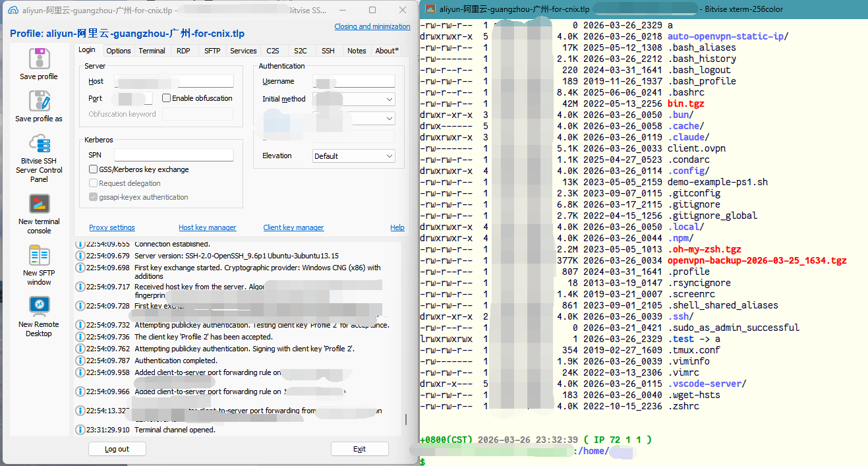Toggle GSS/Kerberos key exchange checkbox
This screenshot has height=466, width=868.
point(94,169)
